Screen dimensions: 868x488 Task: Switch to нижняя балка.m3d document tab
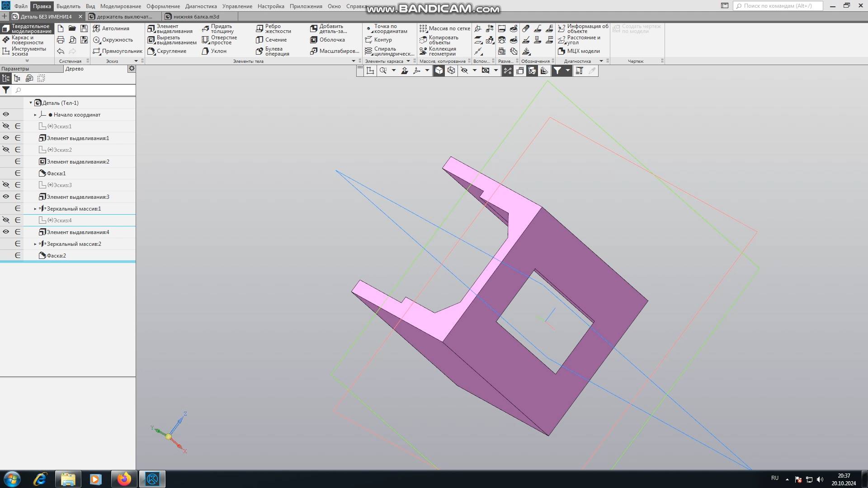196,17
